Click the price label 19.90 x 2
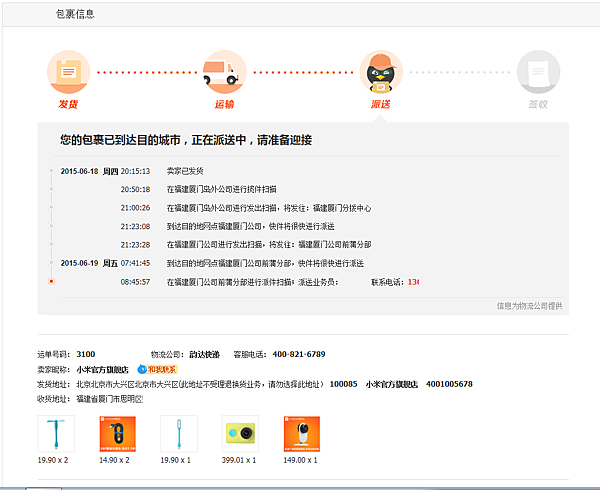 [x=53, y=460]
